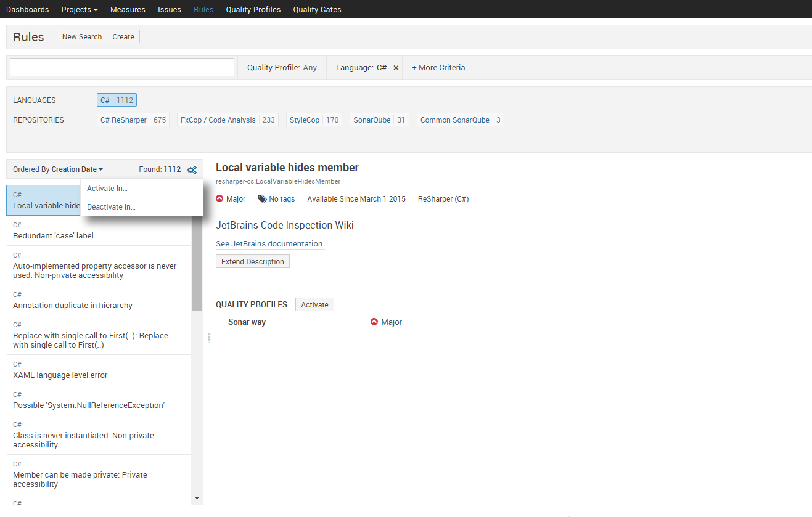This screenshot has width=812, height=517.
Task: Click the Extend Description button
Action: [252, 261]
